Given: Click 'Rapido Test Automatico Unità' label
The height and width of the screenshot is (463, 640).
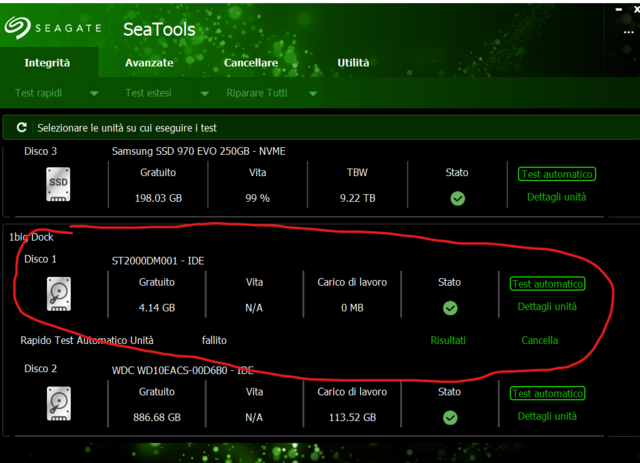Looking at the screenshot, I should click(x=87, y=340).
